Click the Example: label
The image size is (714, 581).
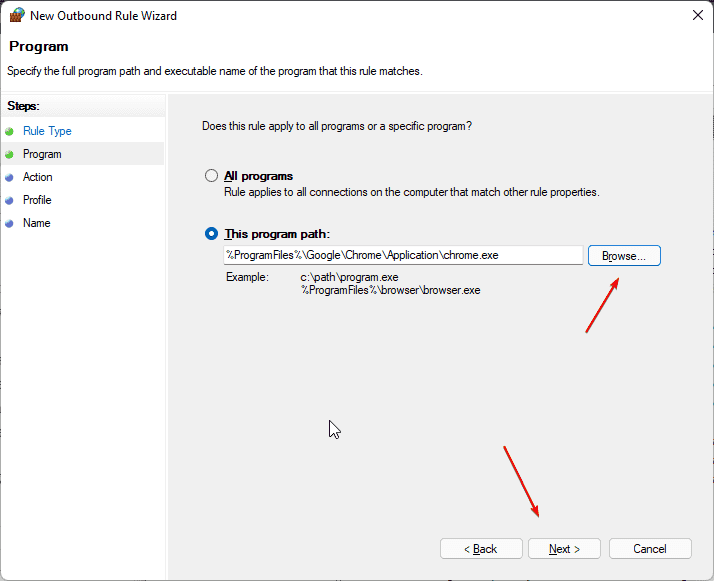pyautogui.click(x=247, y=277)
